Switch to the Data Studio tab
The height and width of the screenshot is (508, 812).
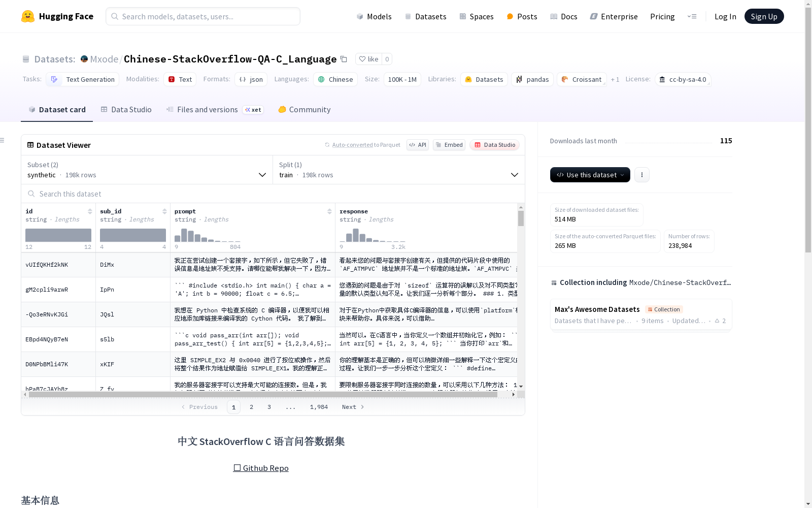(x=126, y=110)
